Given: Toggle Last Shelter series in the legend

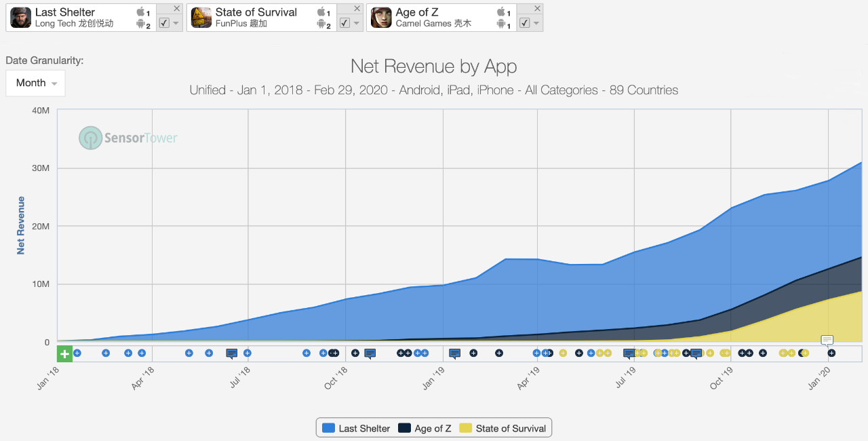Looking at the screenshot, I should click(357, 428).
